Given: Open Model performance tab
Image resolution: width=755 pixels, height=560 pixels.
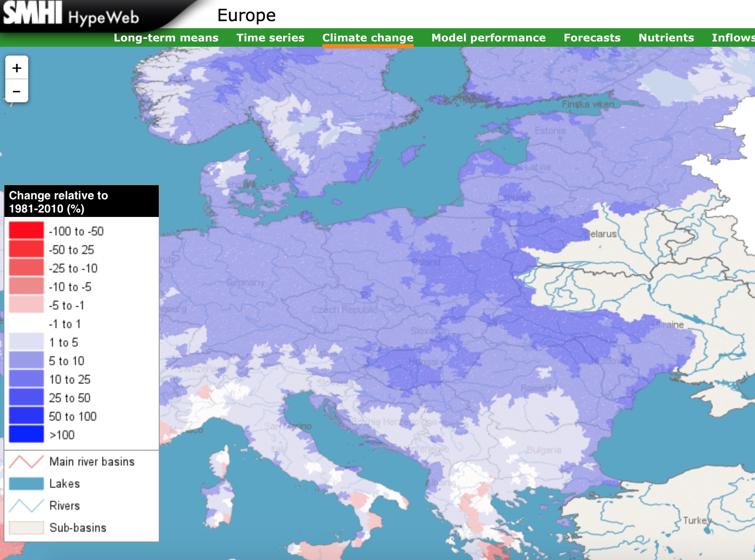Looking at the screenshot, I should (489, 38).
